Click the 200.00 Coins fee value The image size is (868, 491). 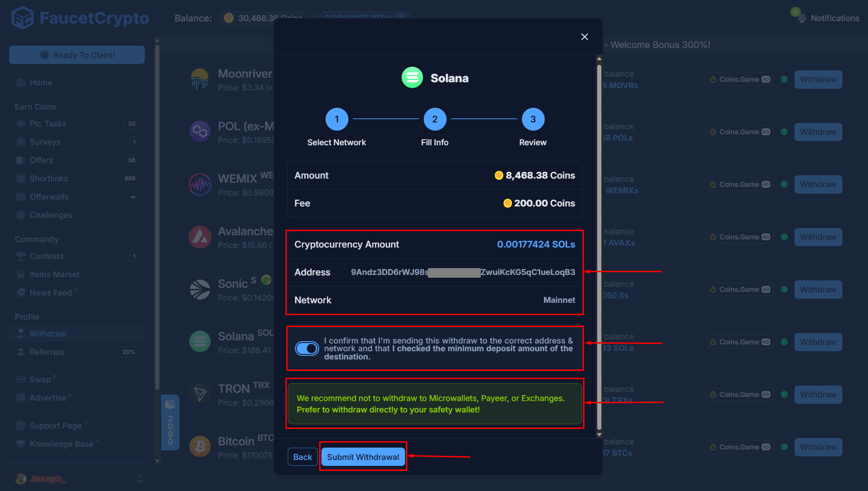pyautogui.click(x=539, y=203)
